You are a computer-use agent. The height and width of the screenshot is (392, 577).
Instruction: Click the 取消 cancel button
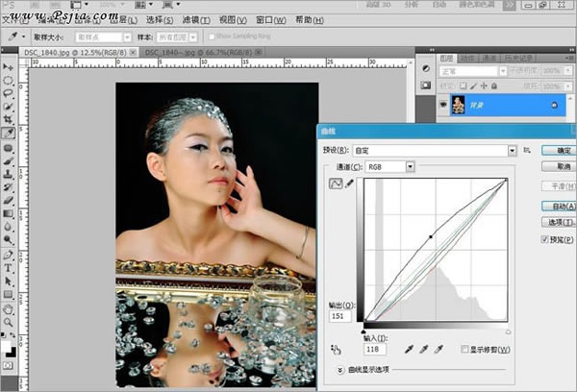tap(559, 166)
